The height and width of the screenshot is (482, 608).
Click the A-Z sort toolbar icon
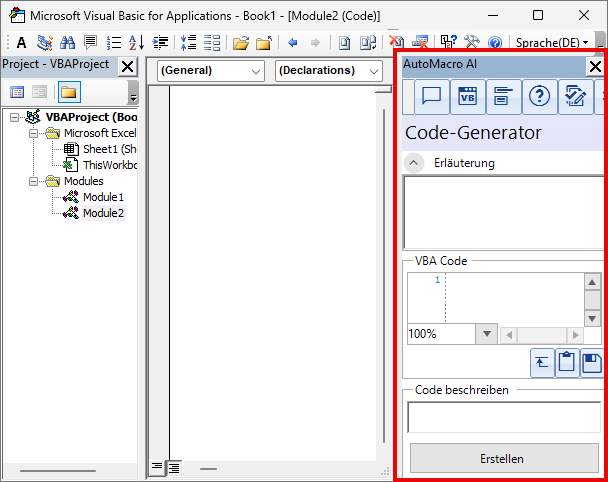coord(136,42)
